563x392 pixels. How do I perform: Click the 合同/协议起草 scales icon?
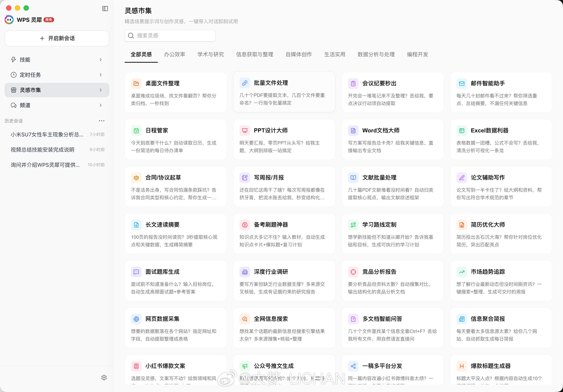tap(136, 178)
